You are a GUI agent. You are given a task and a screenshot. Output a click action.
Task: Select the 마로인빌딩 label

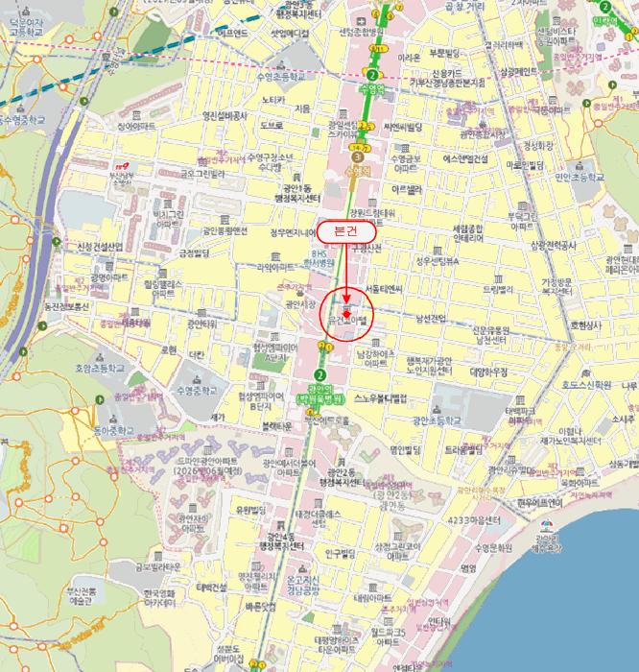tap(525, 164)
